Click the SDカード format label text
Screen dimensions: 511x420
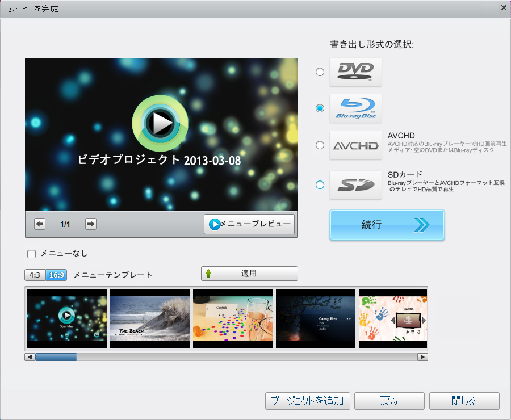click(405, 174)
